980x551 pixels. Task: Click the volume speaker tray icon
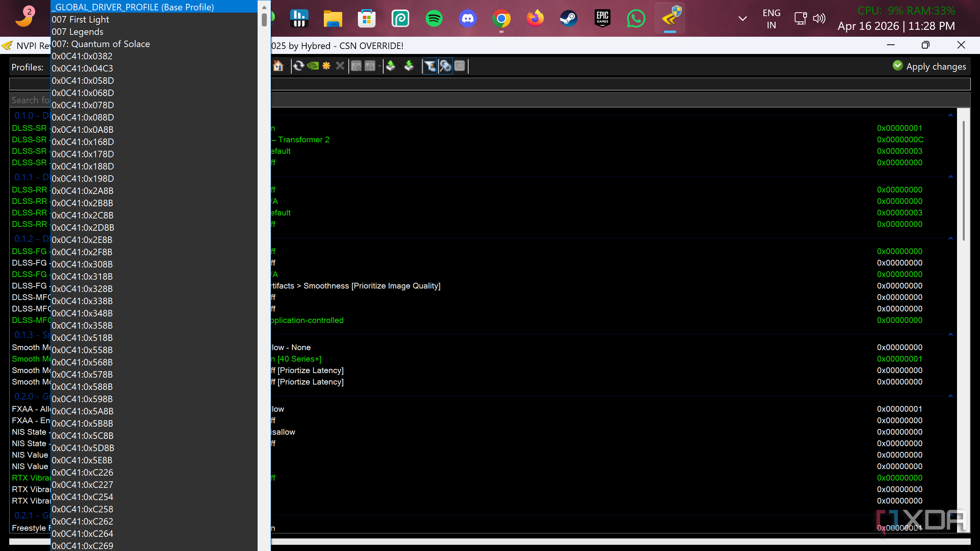819,18
